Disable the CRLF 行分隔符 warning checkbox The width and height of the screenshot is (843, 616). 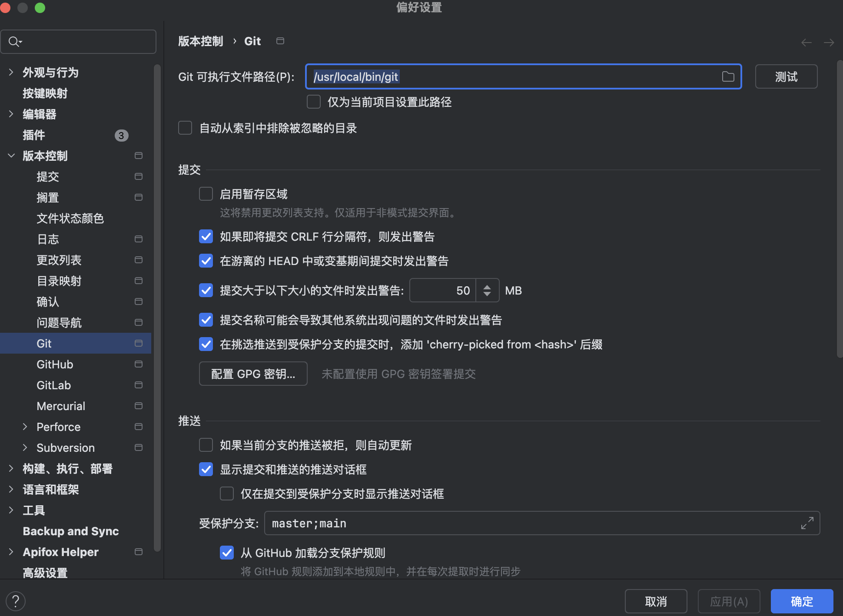pyautogui.click(x=206, y=236)
